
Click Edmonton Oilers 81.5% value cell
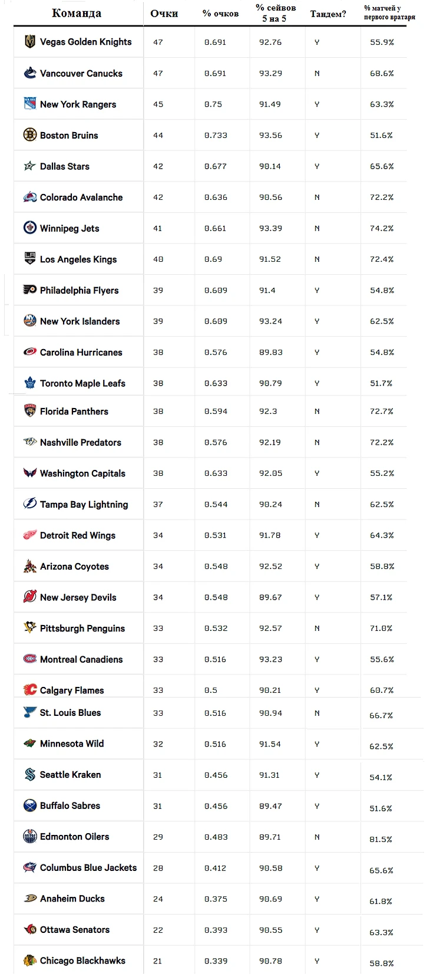point(381,839)
